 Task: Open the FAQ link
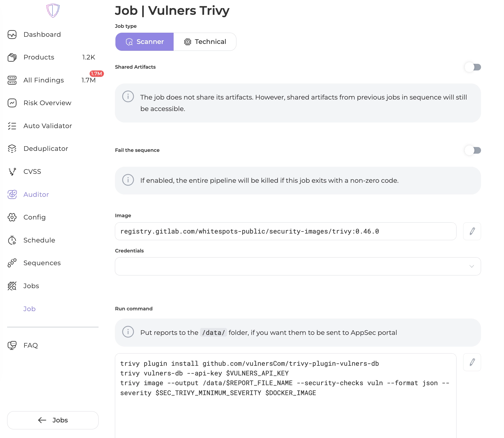31,345
